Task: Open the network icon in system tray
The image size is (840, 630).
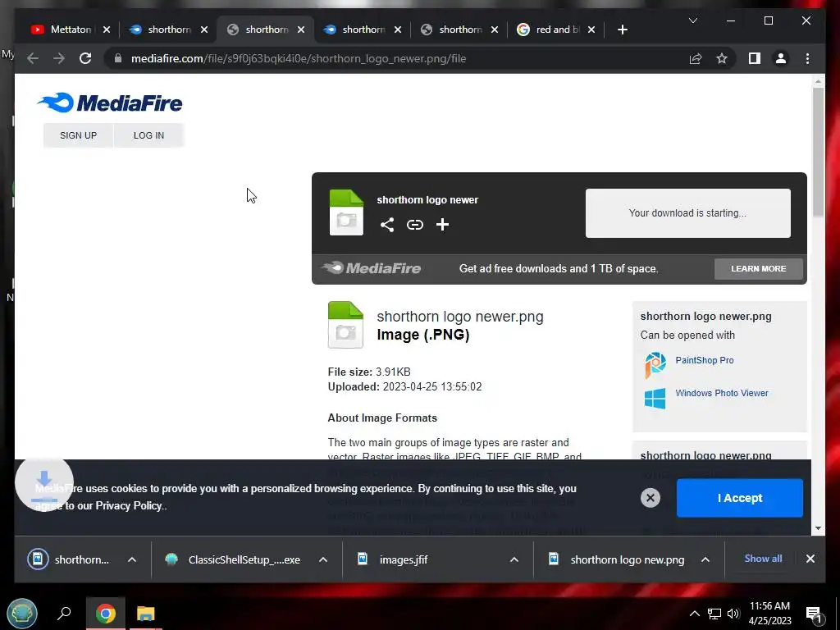Action: click(x=714, y=614)
